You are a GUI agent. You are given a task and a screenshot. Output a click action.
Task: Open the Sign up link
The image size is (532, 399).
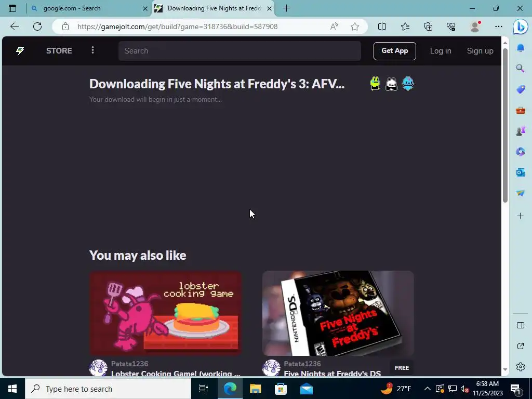(480, 51)
